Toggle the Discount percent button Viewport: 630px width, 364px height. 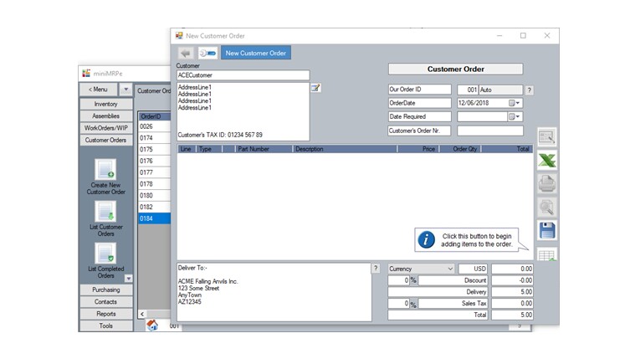click(x=413, y=280)
